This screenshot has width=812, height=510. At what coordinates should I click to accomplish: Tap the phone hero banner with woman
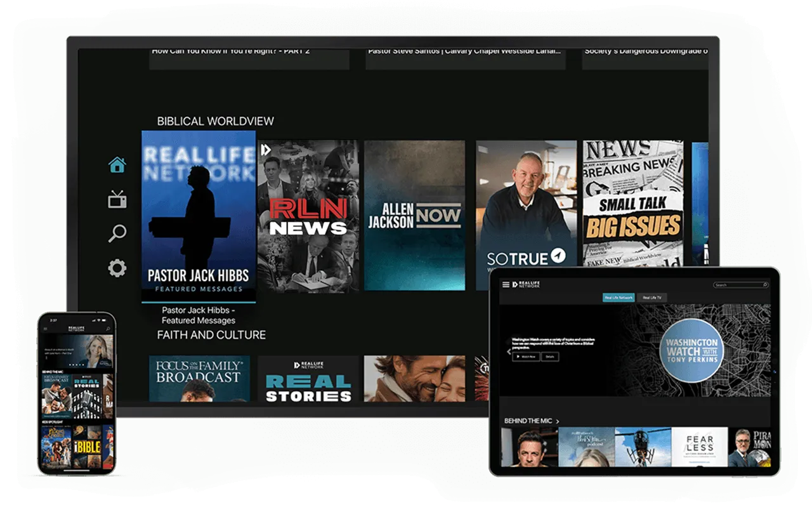pos(77,351)
